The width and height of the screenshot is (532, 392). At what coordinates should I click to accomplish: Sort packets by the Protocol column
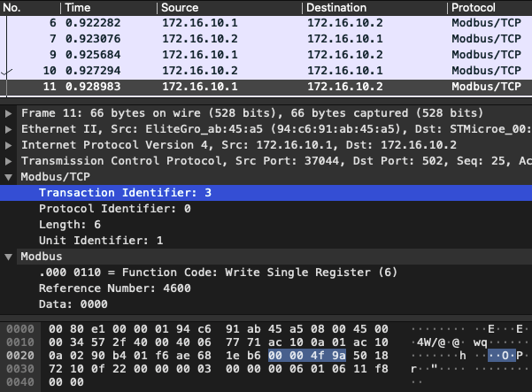click(490, 7)
